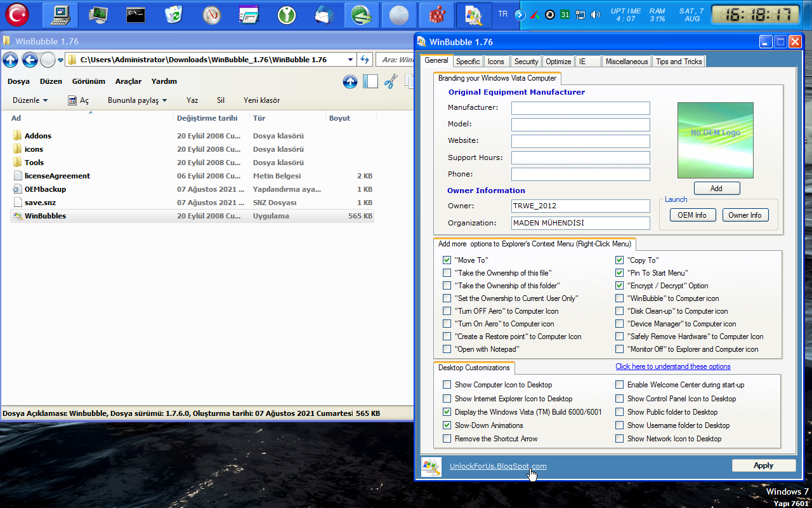The width and height of the screenshot is (812, 508).
Task: Expand the address bar history dropdown
Action: tap(351, 60)
